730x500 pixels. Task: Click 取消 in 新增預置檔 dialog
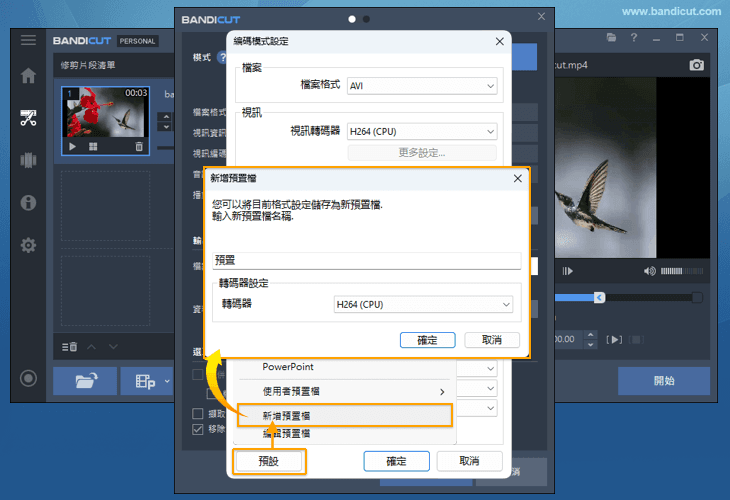(x=492, y=340)
